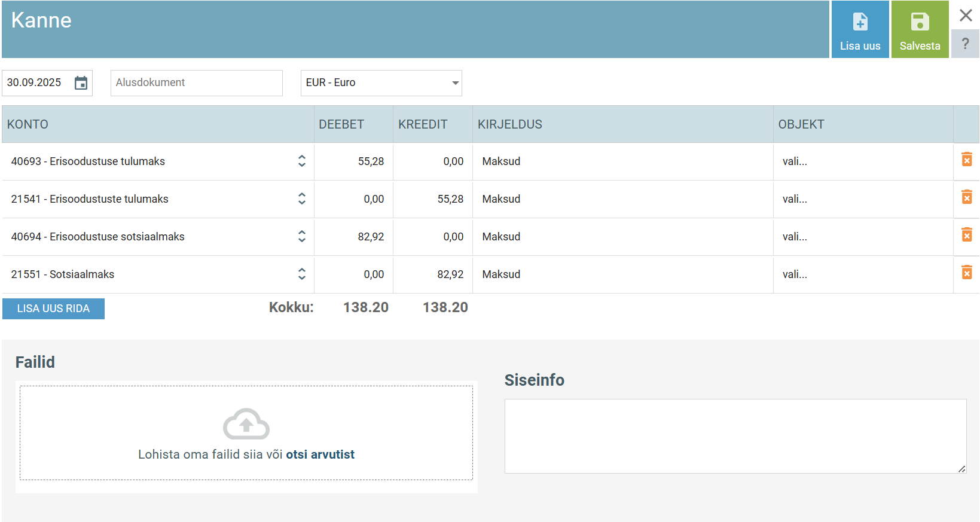This screenshot has height=522, width=980.
Task: Open the EUR - Euro currency dropdown
Action: point(381,83)
